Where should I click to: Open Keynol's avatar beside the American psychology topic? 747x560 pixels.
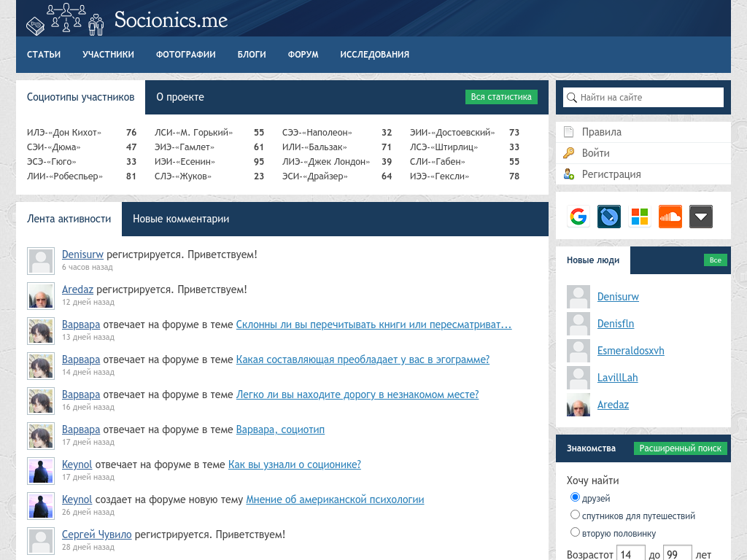coord(41,506)
